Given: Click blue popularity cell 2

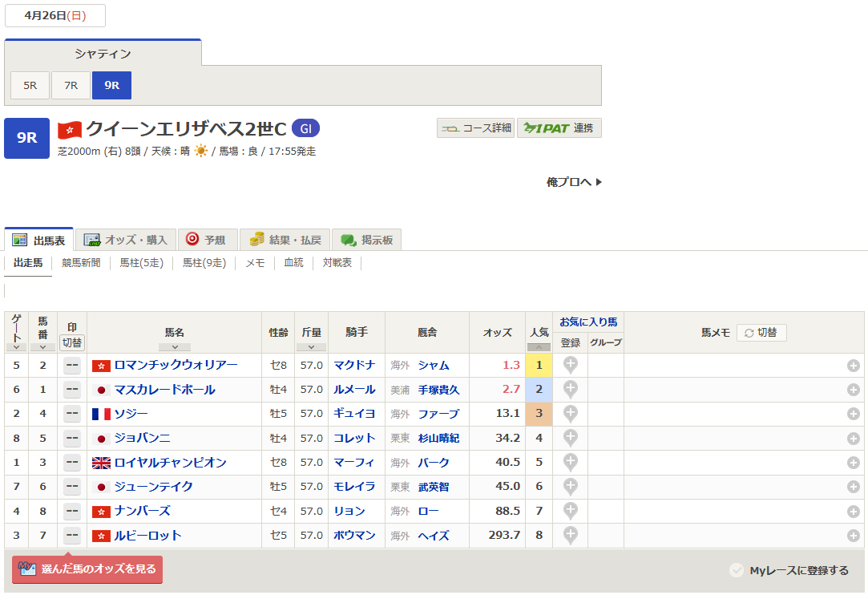Looking at the screenshot, I should [539, 390].
